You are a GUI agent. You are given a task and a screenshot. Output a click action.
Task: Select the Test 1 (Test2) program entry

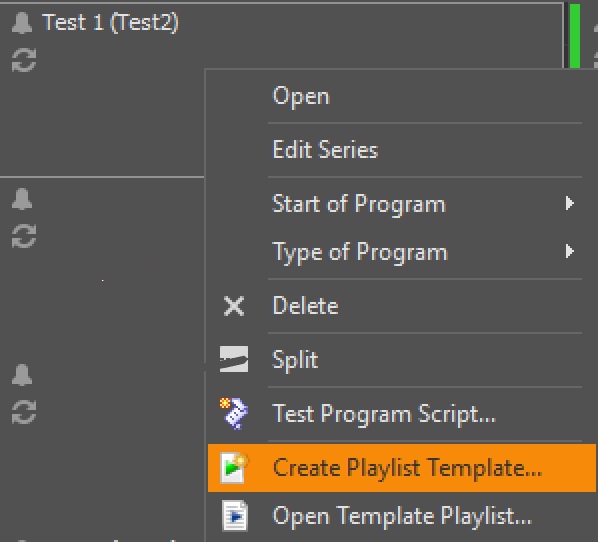110,22
